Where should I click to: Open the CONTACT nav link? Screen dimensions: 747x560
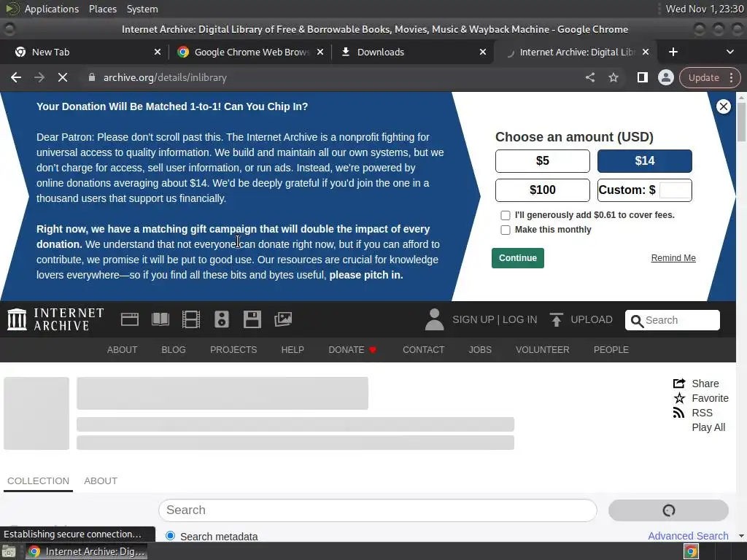(424, 349)
